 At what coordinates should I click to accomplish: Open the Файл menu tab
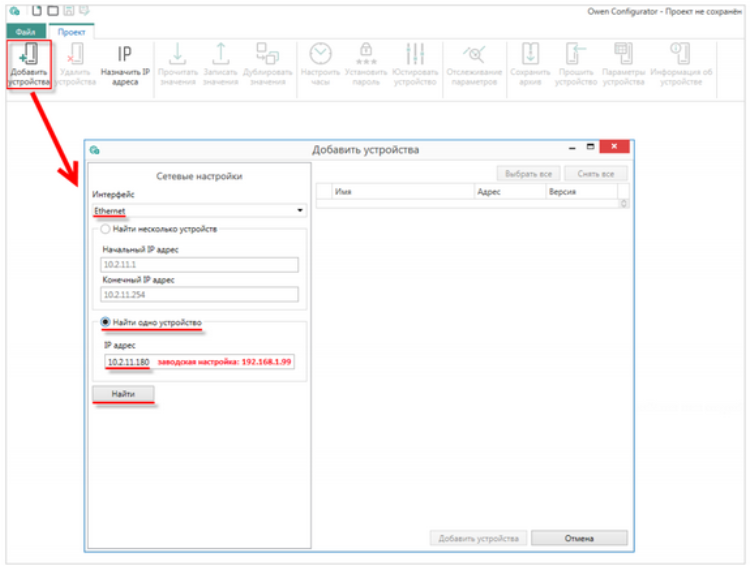(x=26, y=32)
